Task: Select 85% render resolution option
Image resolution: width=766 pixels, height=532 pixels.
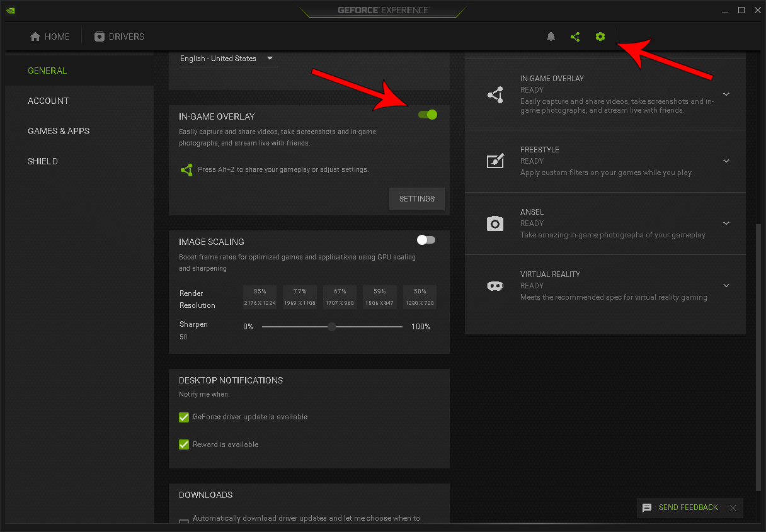Action: 260,297
